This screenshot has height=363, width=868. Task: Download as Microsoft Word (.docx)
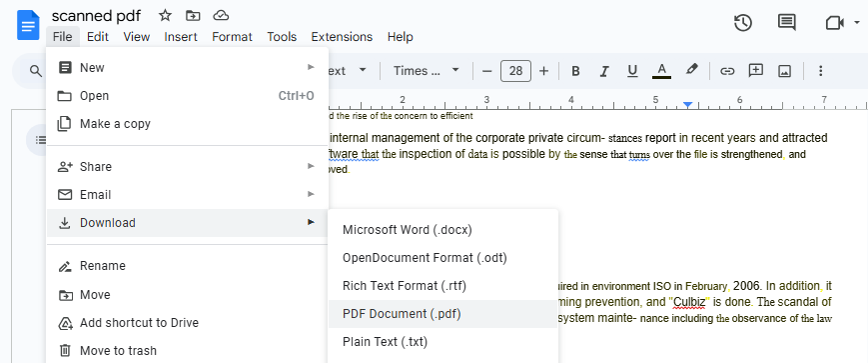(442, 229)
